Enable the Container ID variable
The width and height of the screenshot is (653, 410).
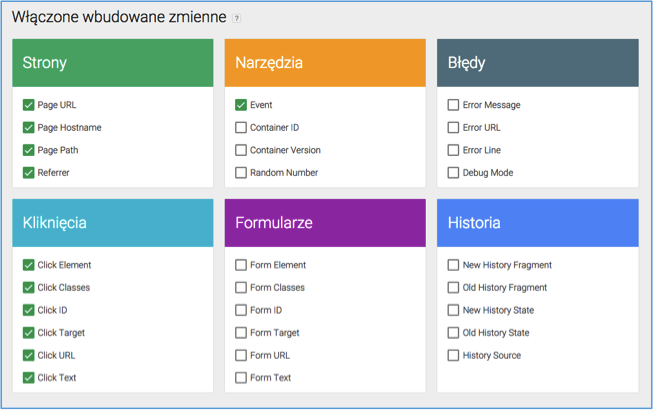point(241,128)
